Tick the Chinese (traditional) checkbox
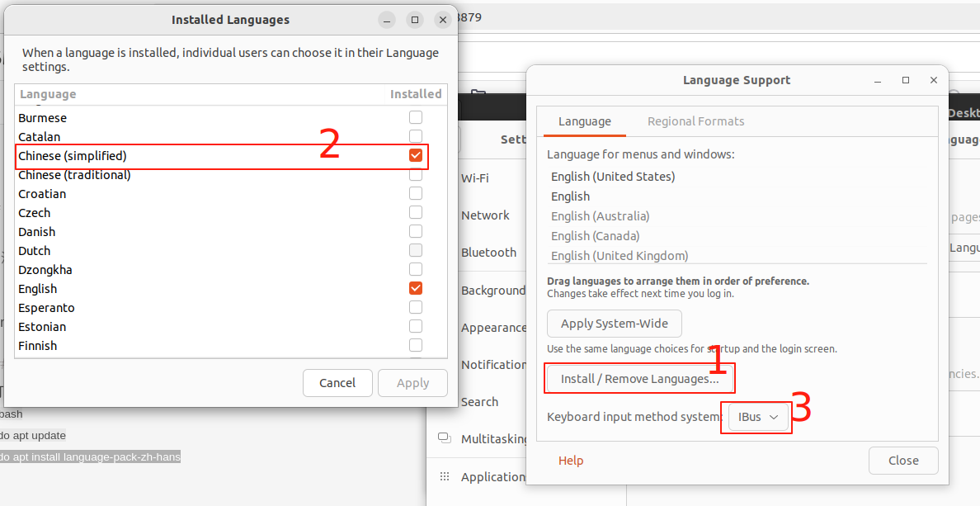980x506 pixels. click(416, 174)
